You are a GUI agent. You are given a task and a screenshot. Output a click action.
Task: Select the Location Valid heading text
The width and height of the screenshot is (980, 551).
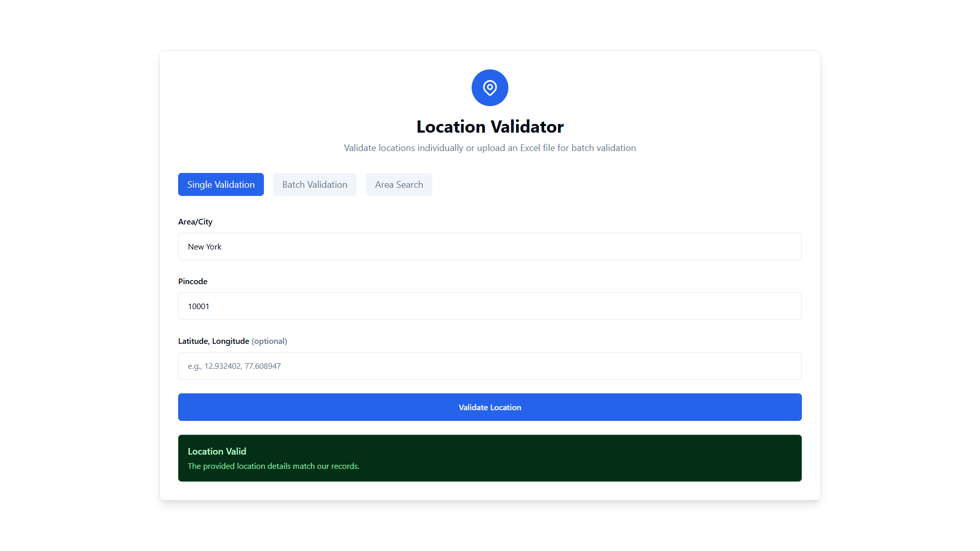(x=217, y=451)
